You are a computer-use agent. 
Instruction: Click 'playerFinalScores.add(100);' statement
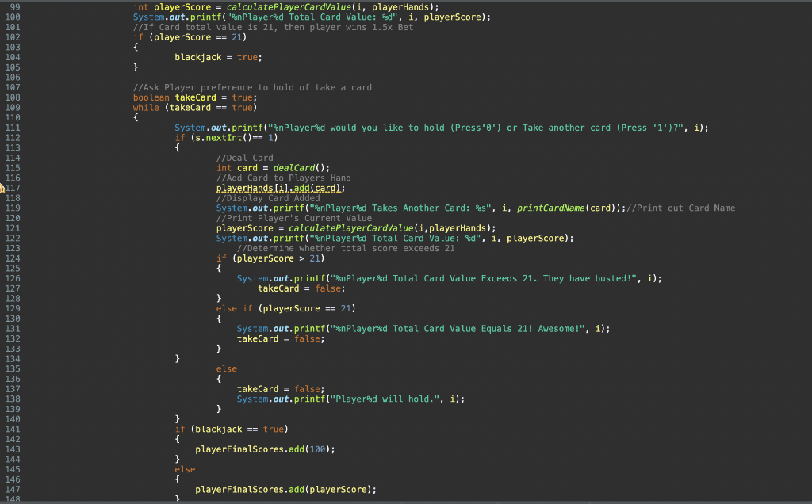265,449
